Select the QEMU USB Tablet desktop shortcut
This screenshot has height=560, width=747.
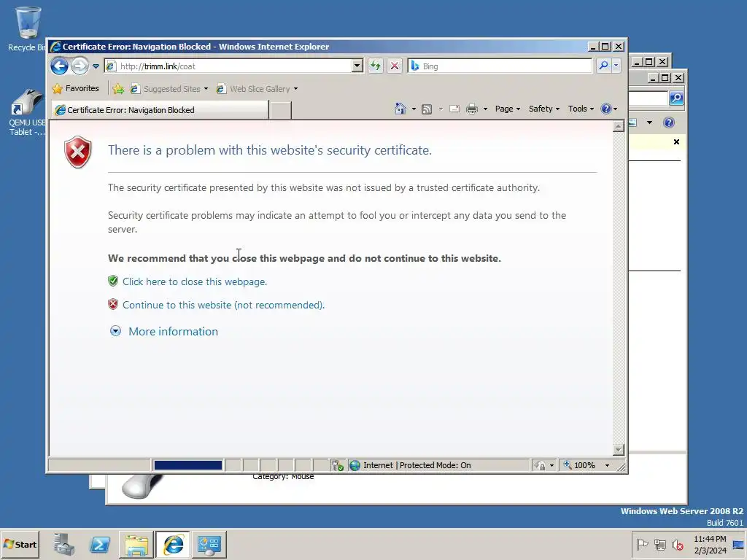tap(27, 112)
